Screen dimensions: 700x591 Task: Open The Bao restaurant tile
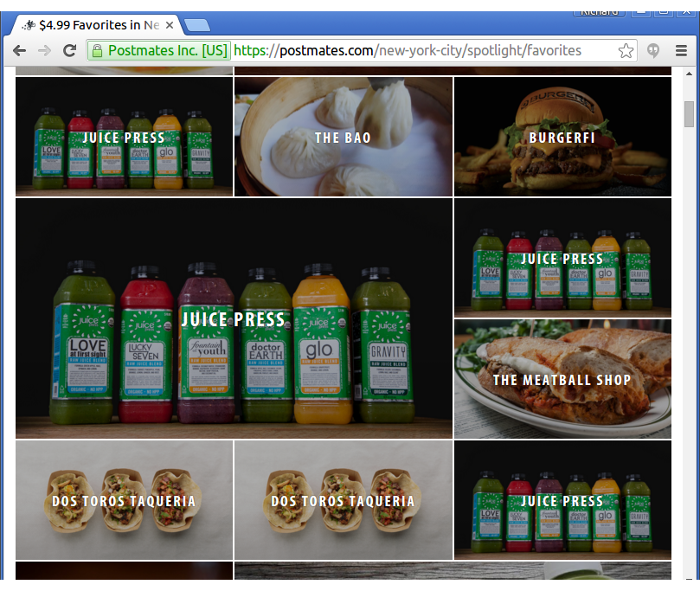click(344, 137)
